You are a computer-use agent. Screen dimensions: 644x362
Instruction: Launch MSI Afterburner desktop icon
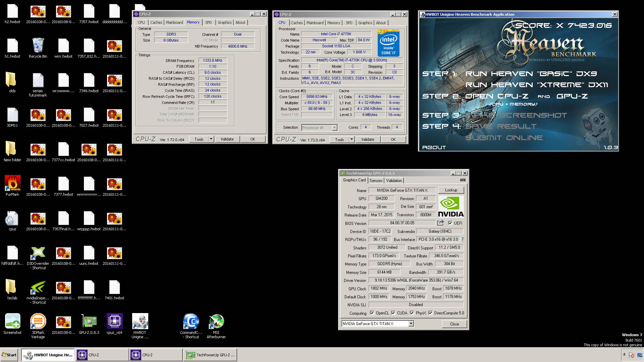pyautogui.click(x=216, y=326)
